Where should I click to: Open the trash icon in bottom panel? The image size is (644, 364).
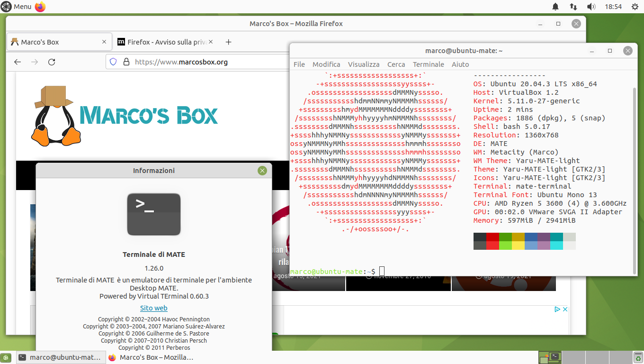(x=638, y=357)
